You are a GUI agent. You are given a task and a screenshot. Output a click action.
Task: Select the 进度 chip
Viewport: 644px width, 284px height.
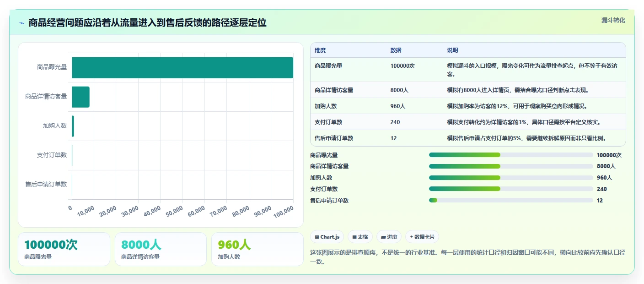tap(389, 237)
